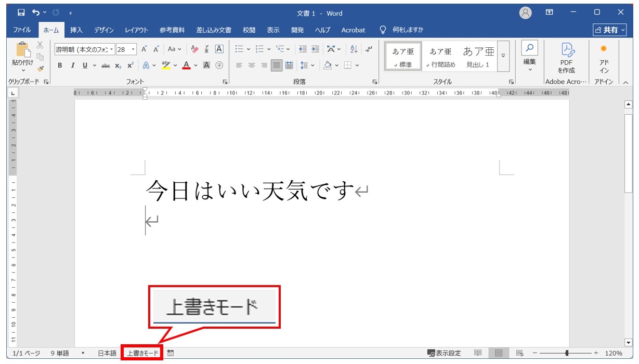
Task: Decrease the font size
Action: click(156, 49)
